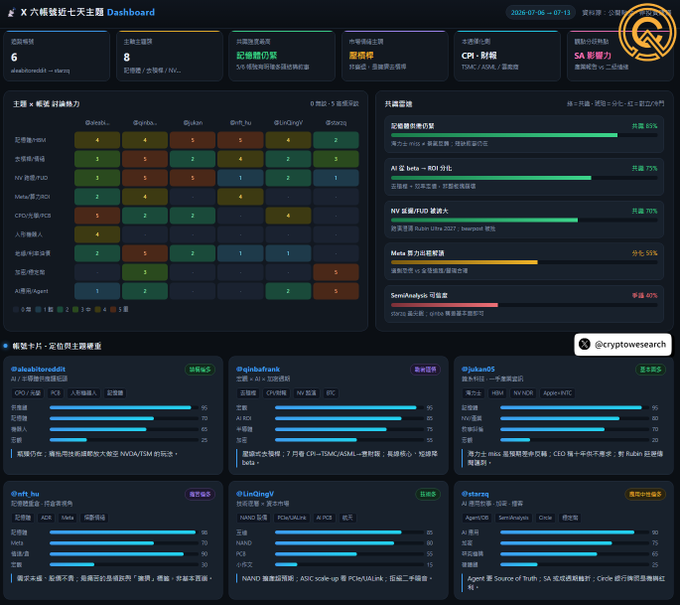Open the pink SA 影響力 summary card
Screen dimensions: 680x605
pyautogui.click(x=620, y=56)
